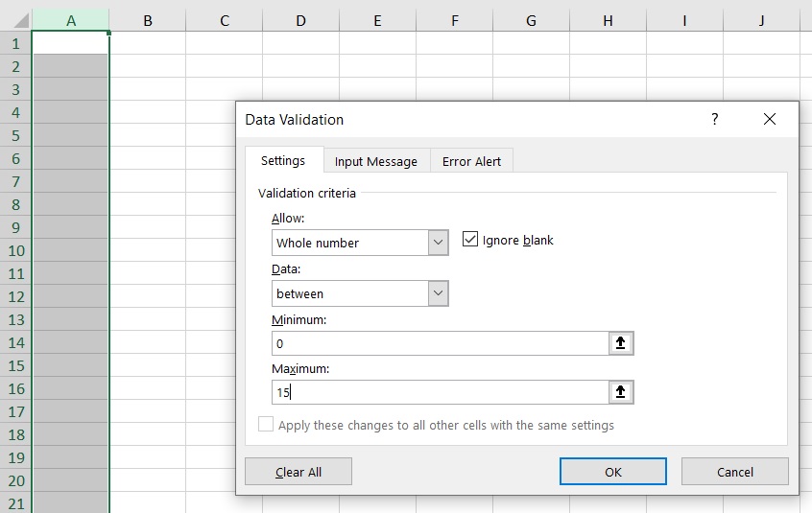The image size is (812, 513).
Task: Click row 1 header
Action: coord(15,43)
